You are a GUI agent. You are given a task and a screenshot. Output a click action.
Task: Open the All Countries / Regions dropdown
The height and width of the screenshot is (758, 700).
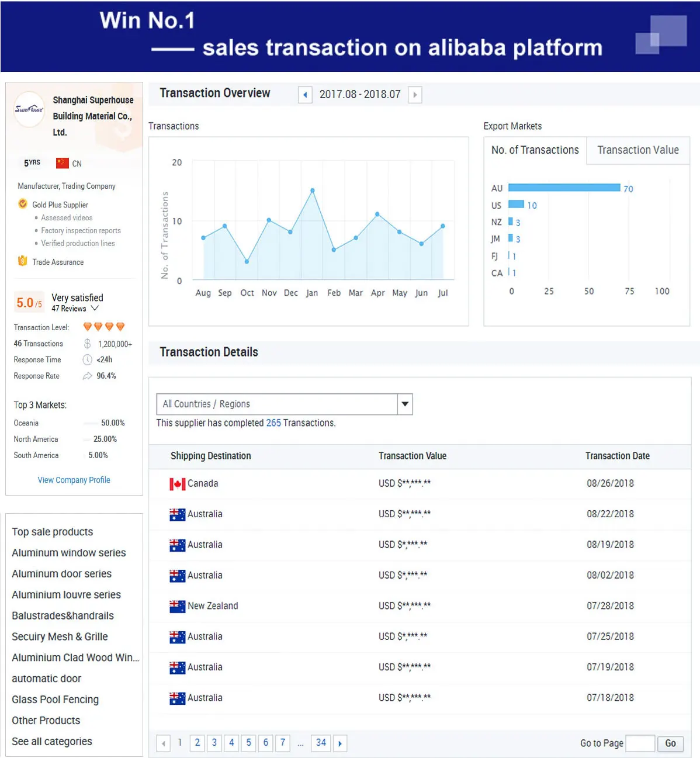[x=405, y=404]
